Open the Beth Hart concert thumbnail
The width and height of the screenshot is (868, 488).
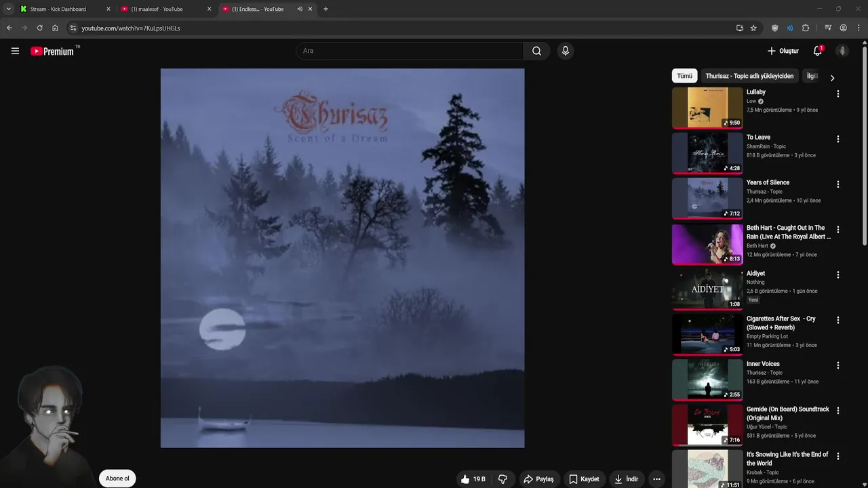pyautogui.click(x=707, y=243)
